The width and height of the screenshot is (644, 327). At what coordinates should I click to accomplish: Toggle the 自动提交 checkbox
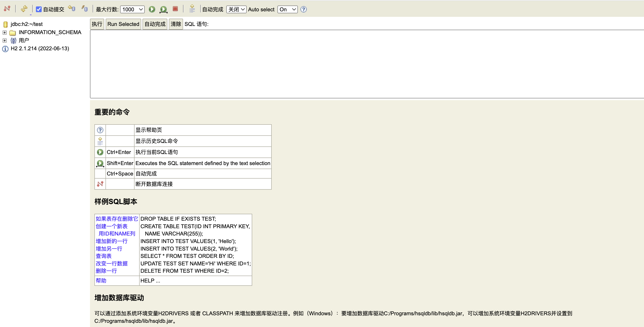tap(39, 10)
